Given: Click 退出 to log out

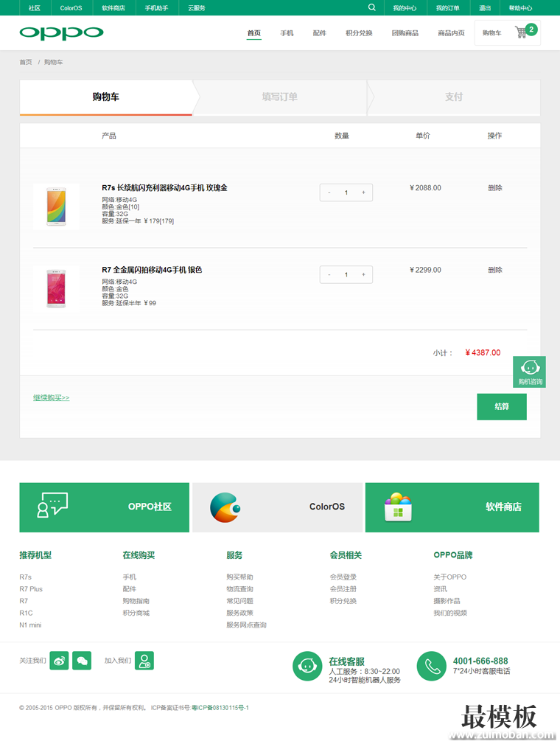Looking at the screenshot, I should (x=485, y=8).
